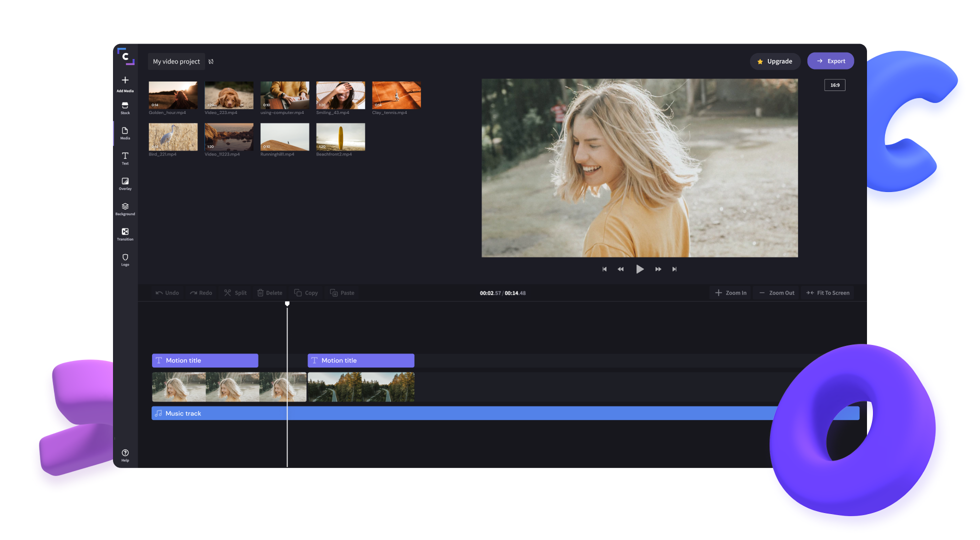Select the Transition tool panel
Viewport: 980px width, 540px height.
coord(125,233)
